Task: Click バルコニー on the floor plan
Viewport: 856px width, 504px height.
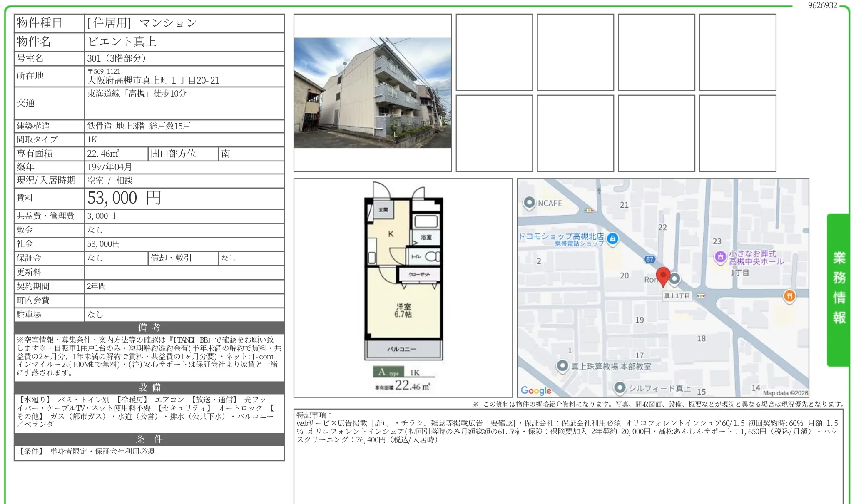Action: pyautogui.click(x=401, y=349)
